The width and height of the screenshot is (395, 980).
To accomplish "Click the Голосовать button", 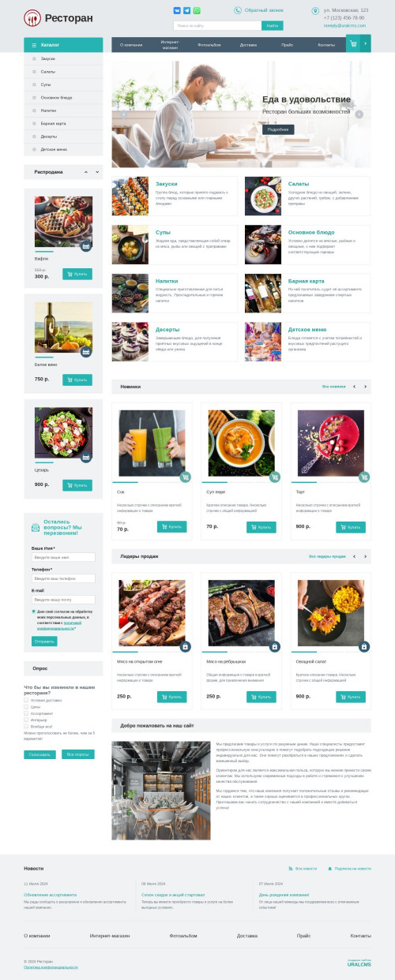I will pos(40,754).
